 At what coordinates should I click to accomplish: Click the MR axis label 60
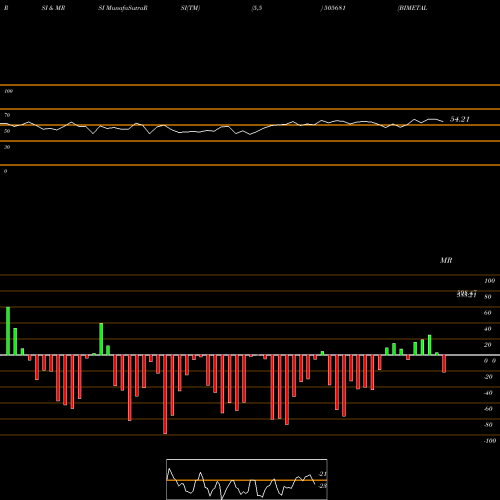click(487, 313)
